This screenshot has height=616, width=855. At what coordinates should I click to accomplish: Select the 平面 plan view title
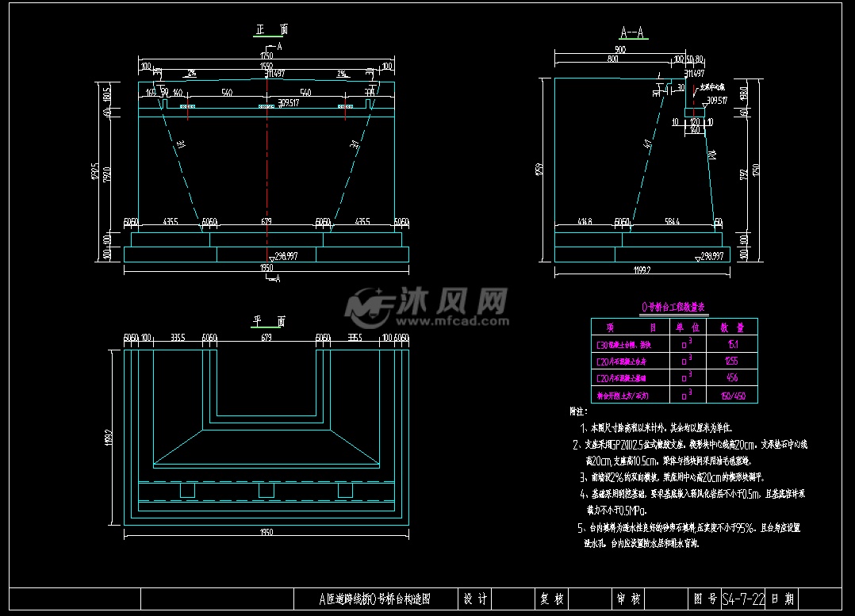point(269,322)
